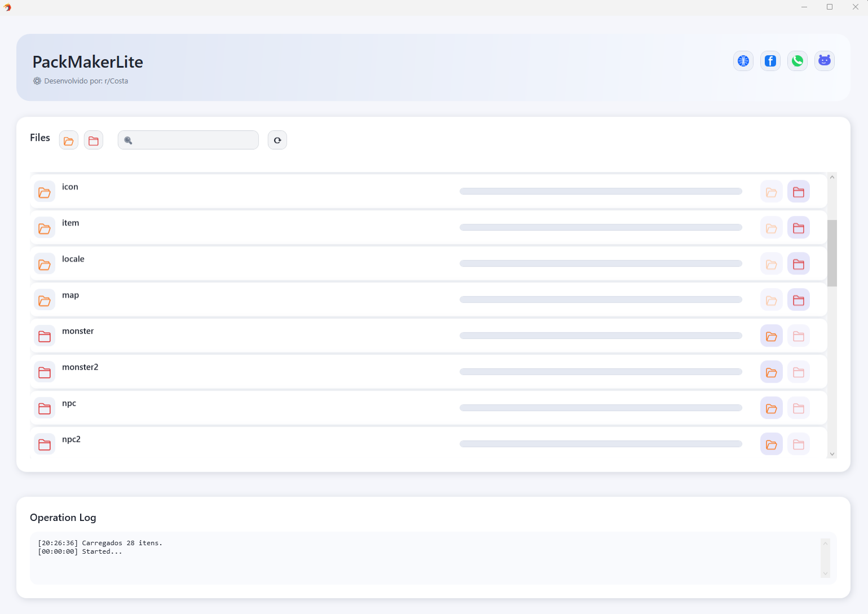Select the orange open-folder action for monster2
The width and height of the screenshot is (868, 614).
tap(771, 372)
